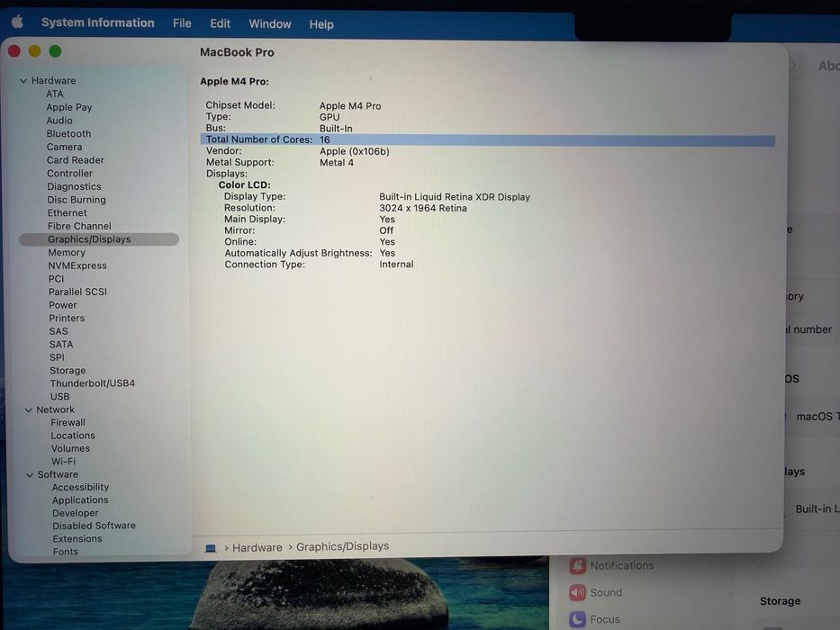Select Thunderbolt/USB4 in the sidebar

coord(92,383)
